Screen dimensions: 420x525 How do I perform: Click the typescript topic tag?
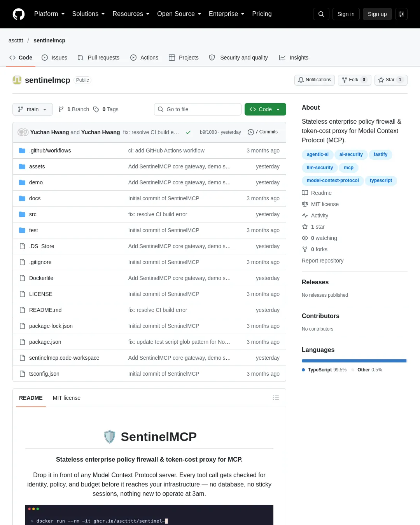(x=381, y=180)
